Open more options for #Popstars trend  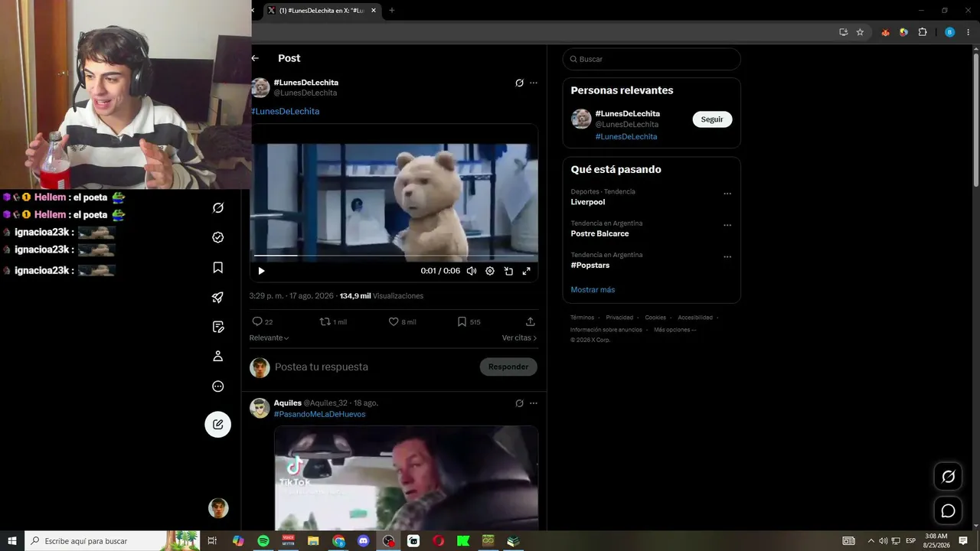pos(727,257)
